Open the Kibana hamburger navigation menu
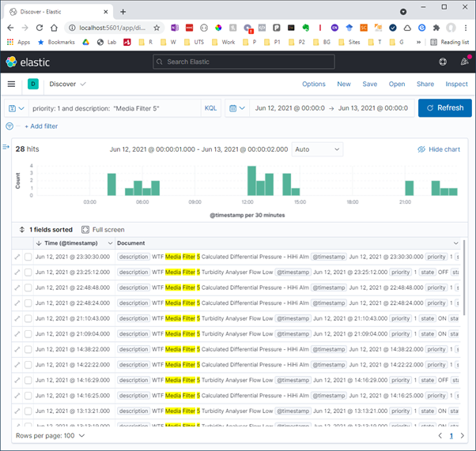Image resolution: width=476 pixels, height=451 pixels. click(x=11, y=84)
